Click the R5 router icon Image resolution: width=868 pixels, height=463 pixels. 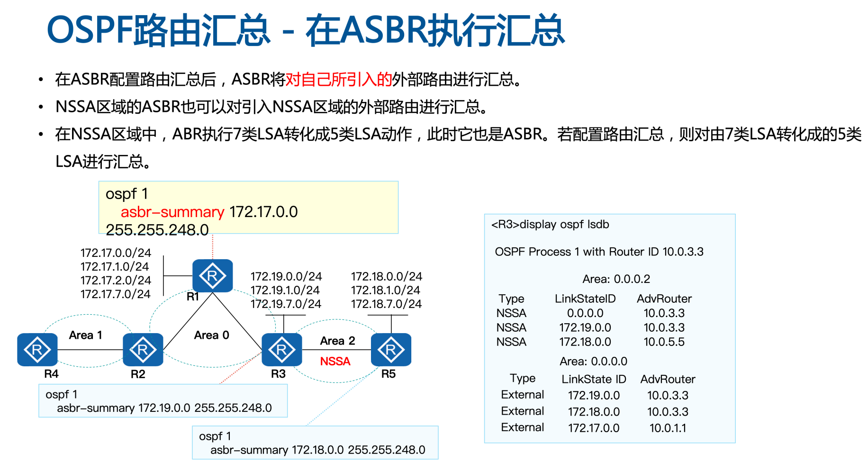(x=391, y=350)
